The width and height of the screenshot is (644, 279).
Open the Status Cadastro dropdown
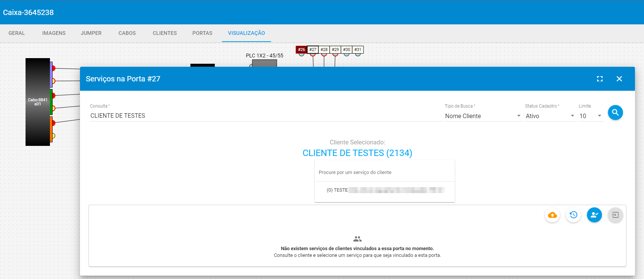coord(550,116)
